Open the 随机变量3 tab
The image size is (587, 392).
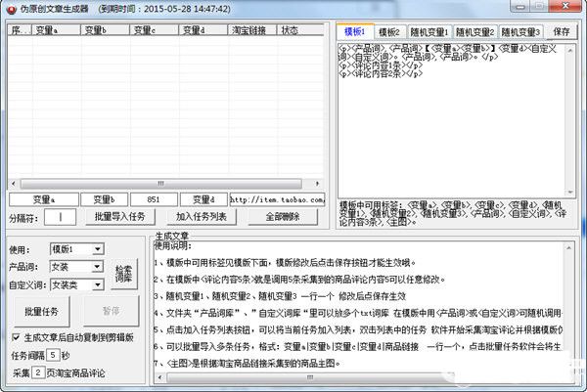[520, 32]
